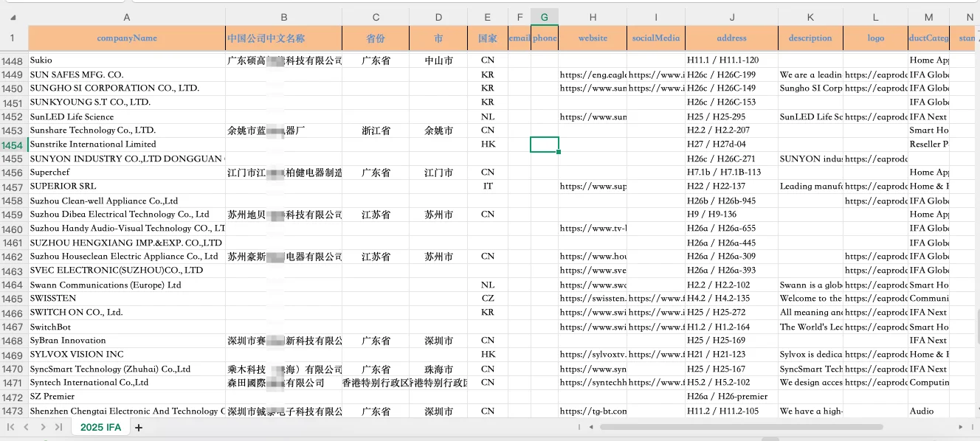
Task: Select the SyBran Innovation cell
Action: [x=127, y=341]
